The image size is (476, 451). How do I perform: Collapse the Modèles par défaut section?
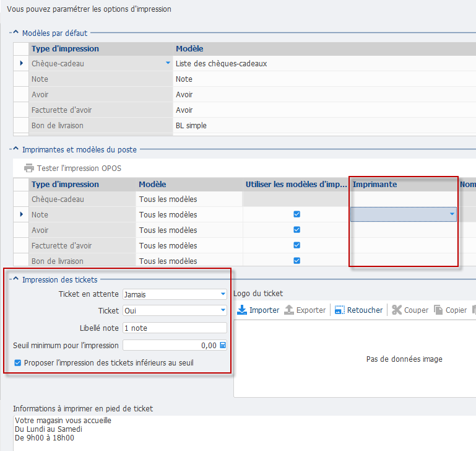(x=16, y=32)
